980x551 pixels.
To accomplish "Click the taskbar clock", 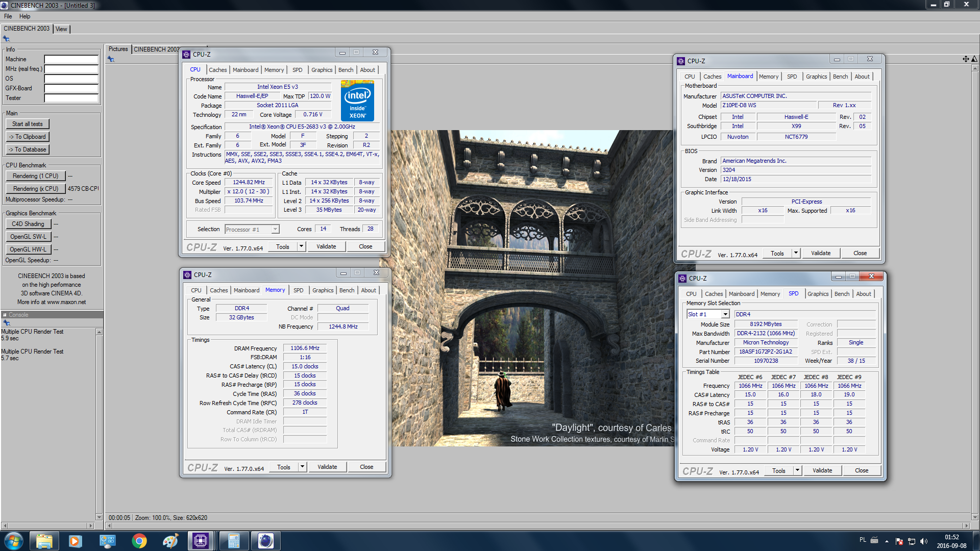I will (x=951, y=541).
